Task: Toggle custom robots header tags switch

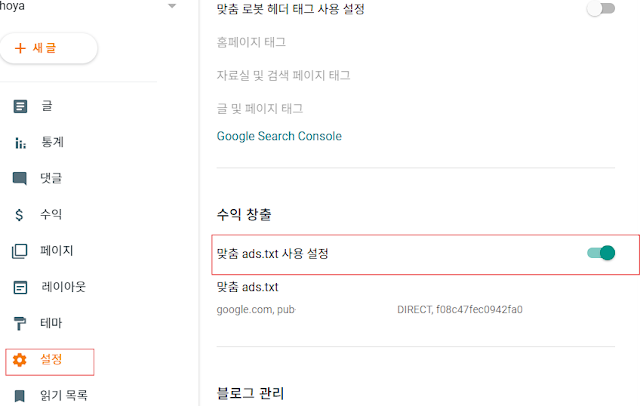Action: pyautogui.click(x=600, y=9)
